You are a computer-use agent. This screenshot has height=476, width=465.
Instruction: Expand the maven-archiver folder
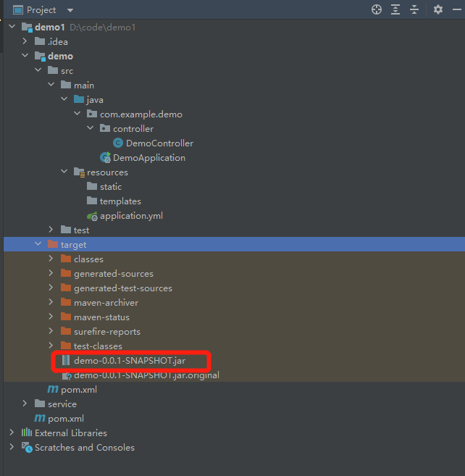51,302
